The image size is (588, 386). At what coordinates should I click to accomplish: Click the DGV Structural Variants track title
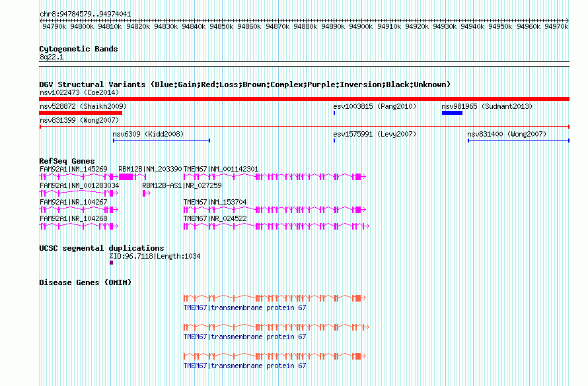tap(245, 84)
